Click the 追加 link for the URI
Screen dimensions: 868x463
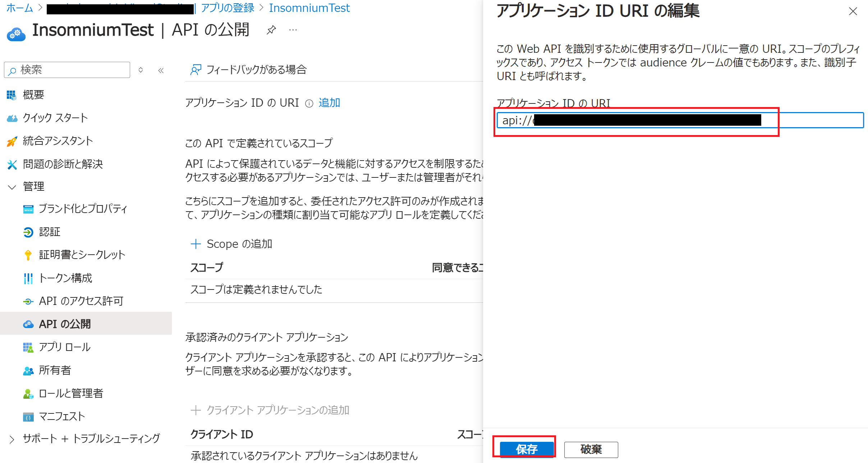tap(329, 103)
